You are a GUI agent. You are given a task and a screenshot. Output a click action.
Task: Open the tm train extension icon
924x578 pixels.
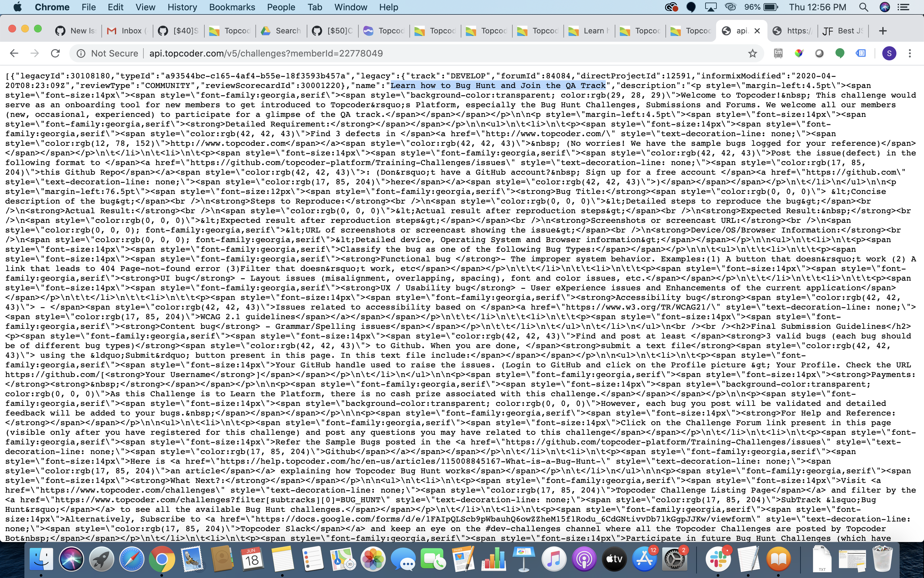[x=778, y=54]
